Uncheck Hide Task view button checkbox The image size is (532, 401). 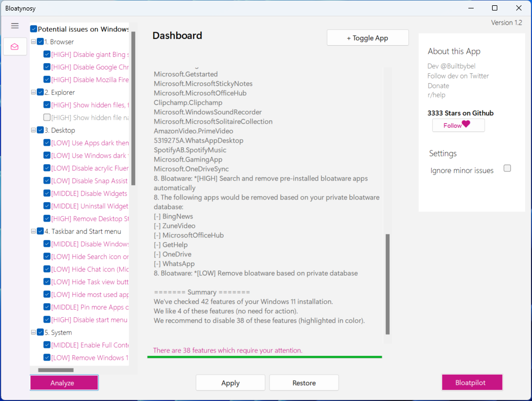pos(47,282)
